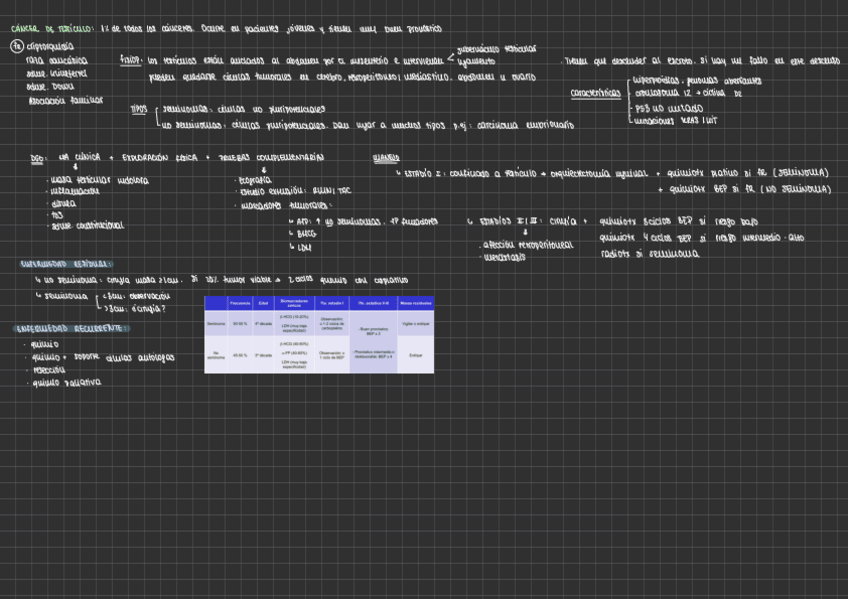Click the underlined 'Tipos' heading

click(139, 108)
